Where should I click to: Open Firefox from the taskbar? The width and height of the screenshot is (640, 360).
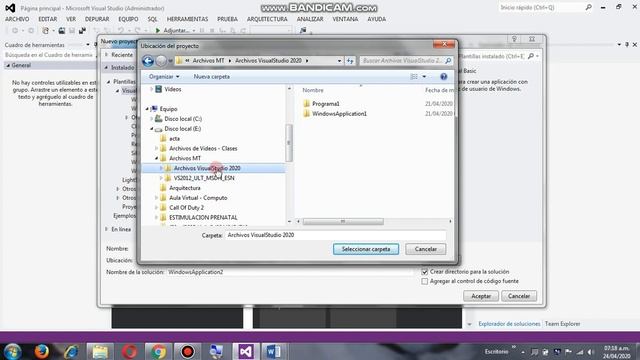(41, 351)
